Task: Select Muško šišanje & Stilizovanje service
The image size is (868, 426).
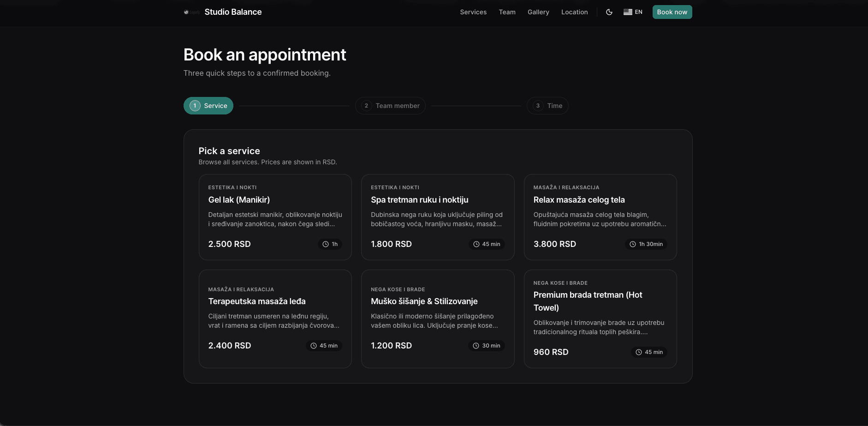Action: point(438,319)
